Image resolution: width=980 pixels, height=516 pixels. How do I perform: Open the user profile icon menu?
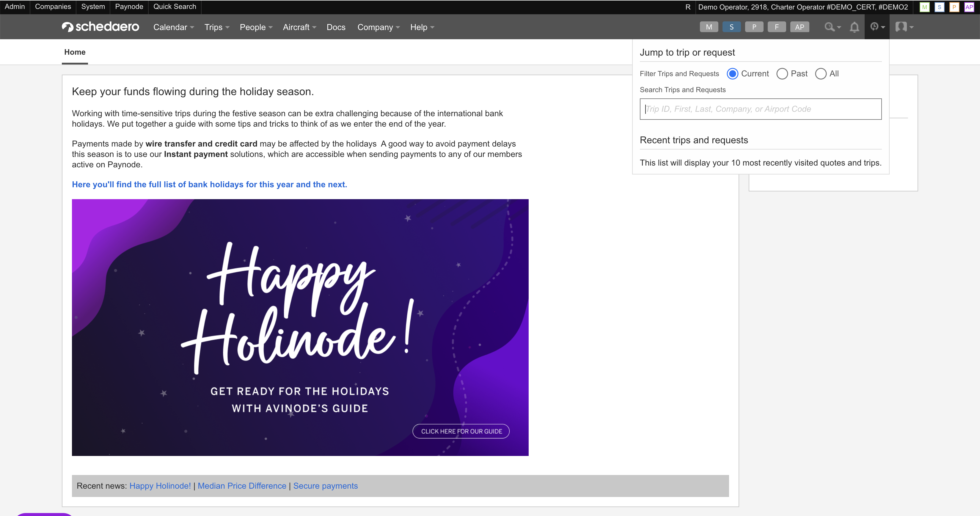pos(904,27)
